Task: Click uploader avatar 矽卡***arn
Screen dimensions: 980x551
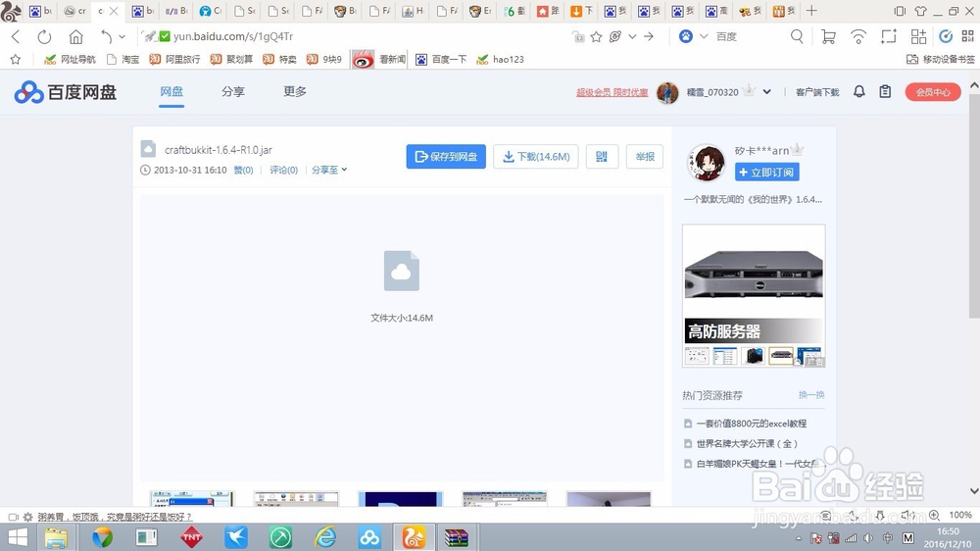Action: tap(707, 162)
